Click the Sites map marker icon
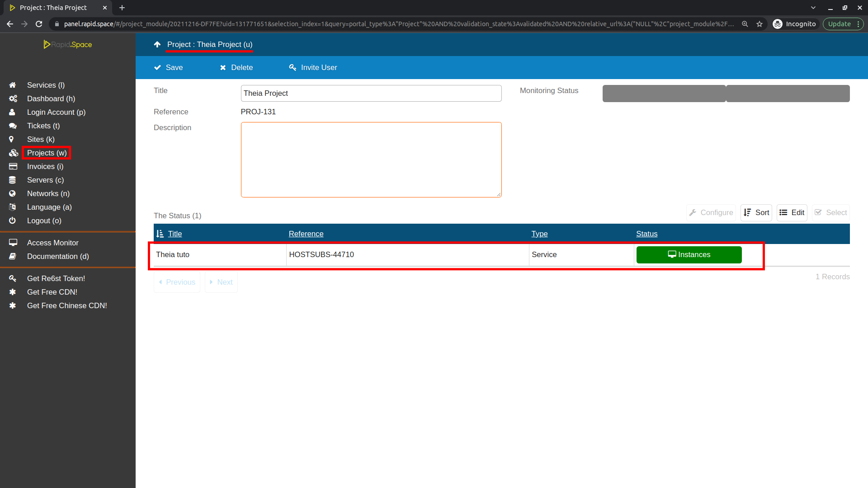 click(x=11, y=139)
